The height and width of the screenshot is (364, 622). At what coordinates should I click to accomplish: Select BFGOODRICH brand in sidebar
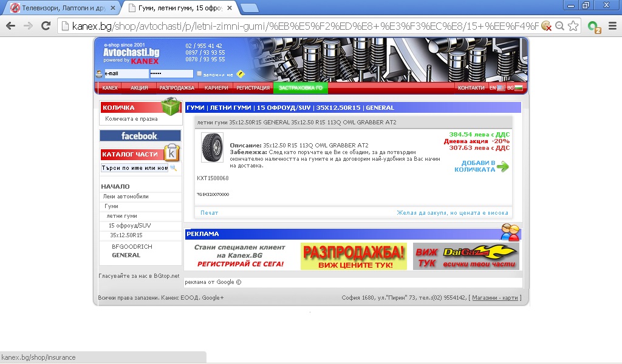click(x=132, y=247)
